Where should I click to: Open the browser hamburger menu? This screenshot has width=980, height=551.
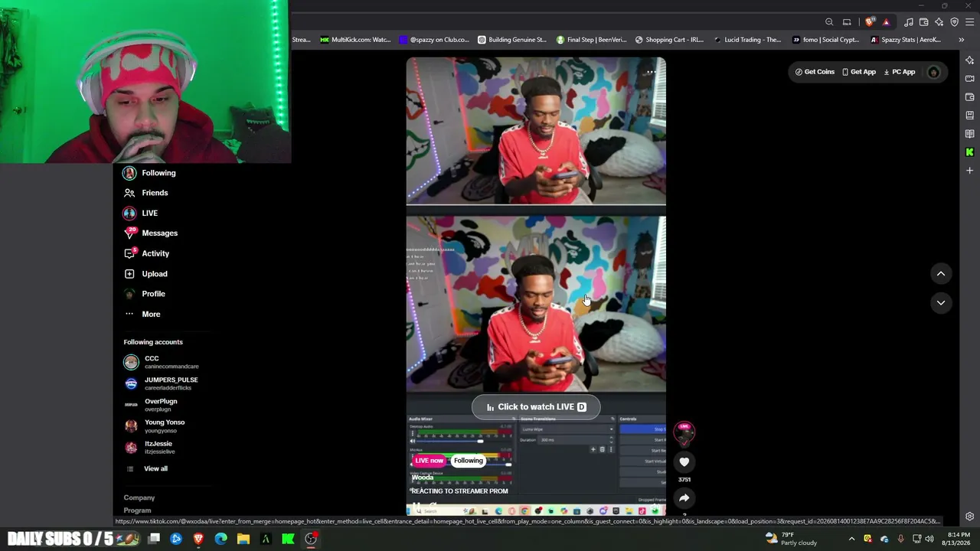[969, 22]
